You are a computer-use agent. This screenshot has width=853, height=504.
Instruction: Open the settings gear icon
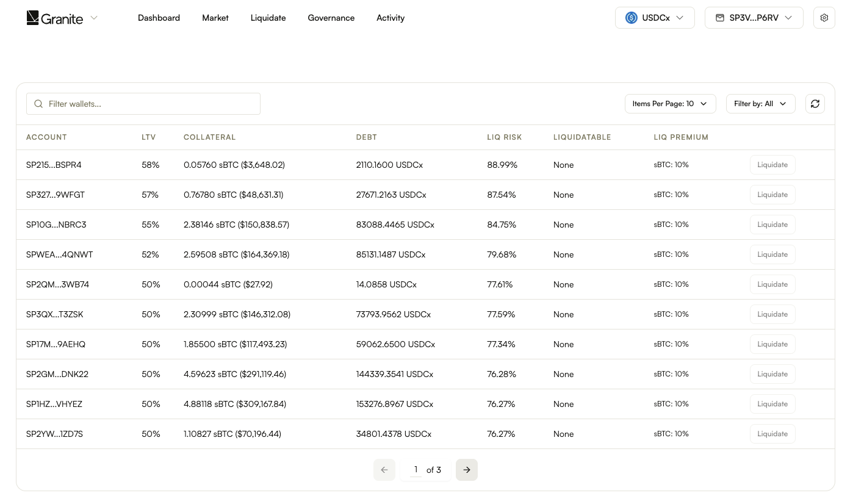824,18
